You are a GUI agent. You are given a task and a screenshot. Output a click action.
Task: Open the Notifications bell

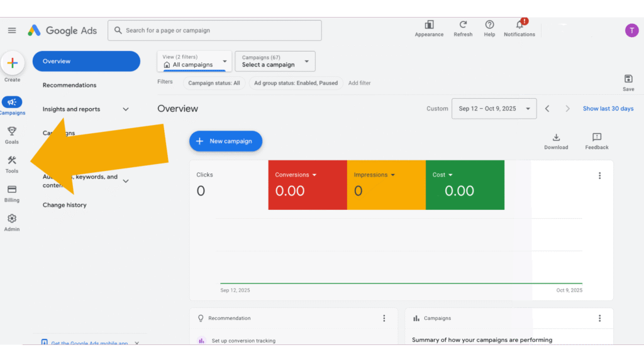(x=519, y=25)
